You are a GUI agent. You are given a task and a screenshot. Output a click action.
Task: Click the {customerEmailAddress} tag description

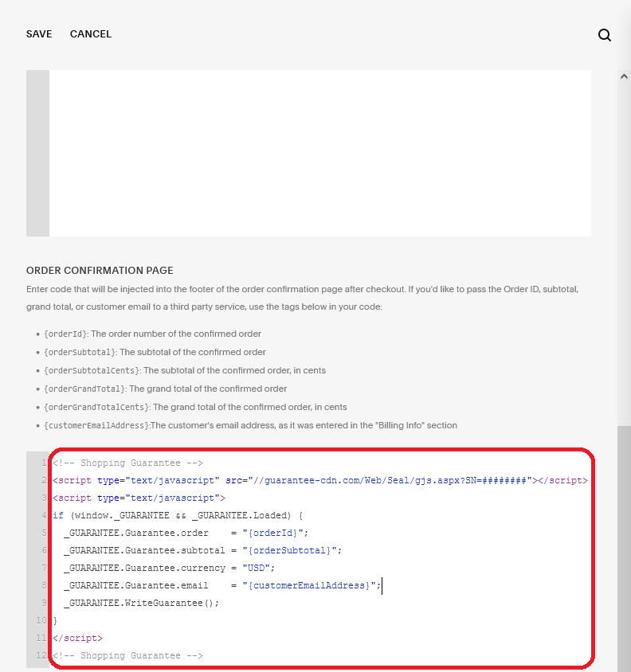250,426
